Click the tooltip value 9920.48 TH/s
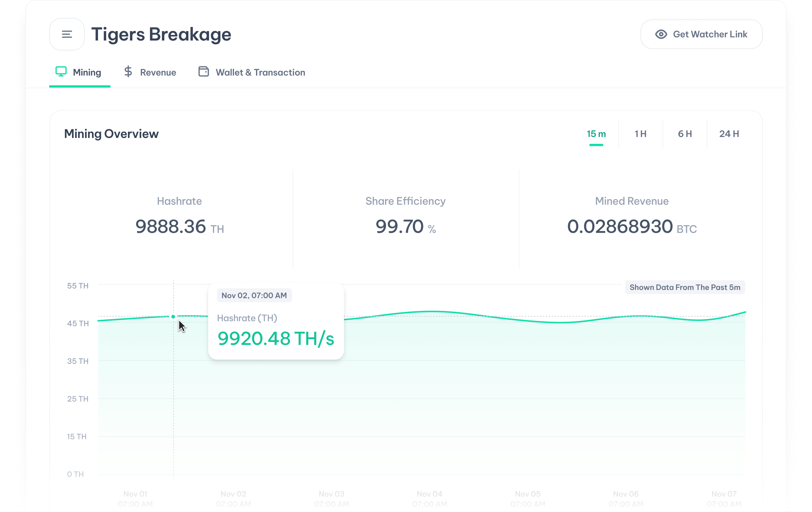Viewport: 812px width, 512px height. [276, 339]
